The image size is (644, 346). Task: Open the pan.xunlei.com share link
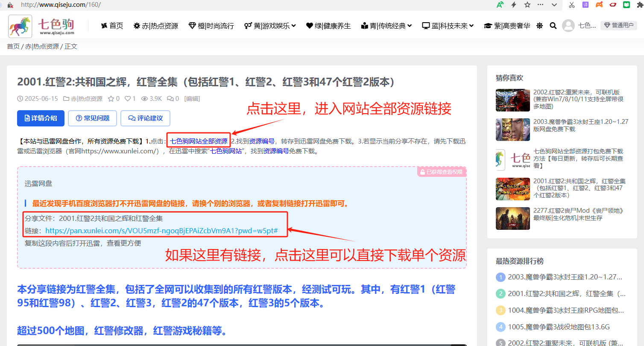coord(162,231)
